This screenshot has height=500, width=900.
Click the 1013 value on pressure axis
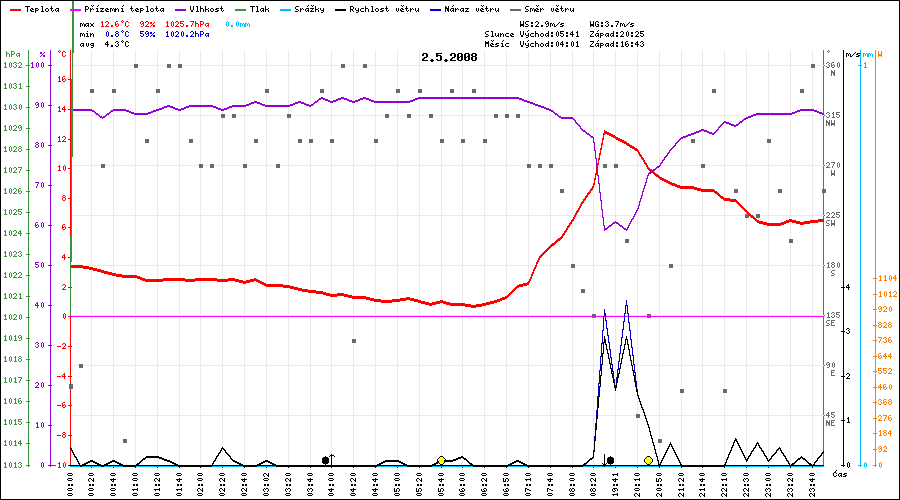(13, 465)
